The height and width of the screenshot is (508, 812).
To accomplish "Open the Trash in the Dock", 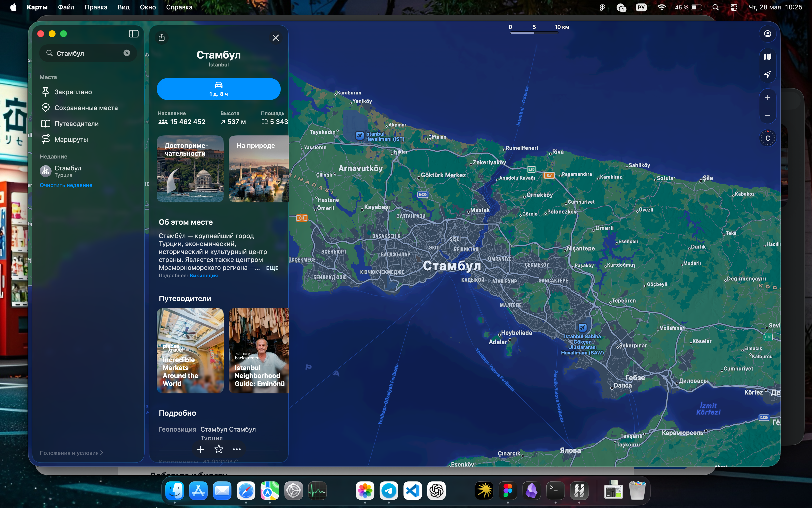I will pos(637,490).
